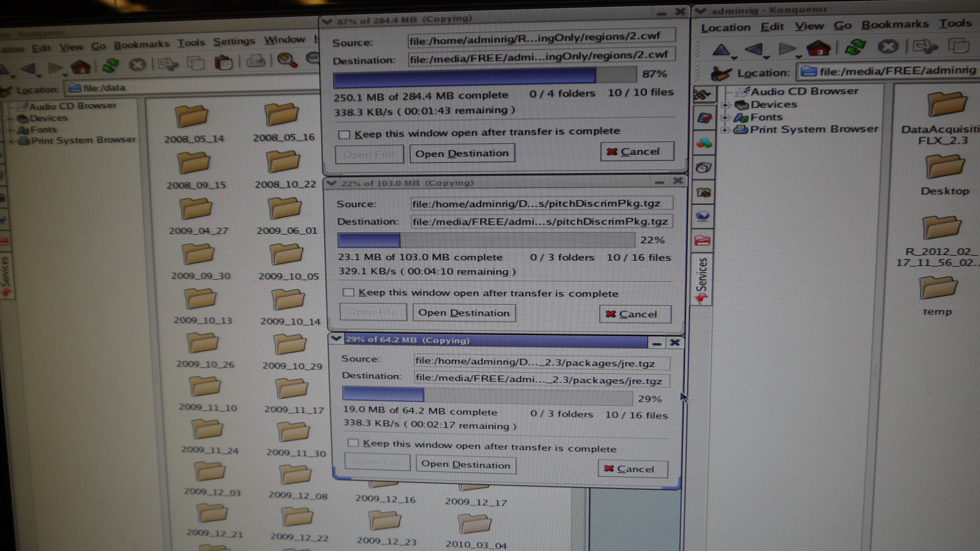Click Cut icon in adminrig Konqueror toolbar
Image resolution: width=980 pixels, height=551 pixels.
925,46
